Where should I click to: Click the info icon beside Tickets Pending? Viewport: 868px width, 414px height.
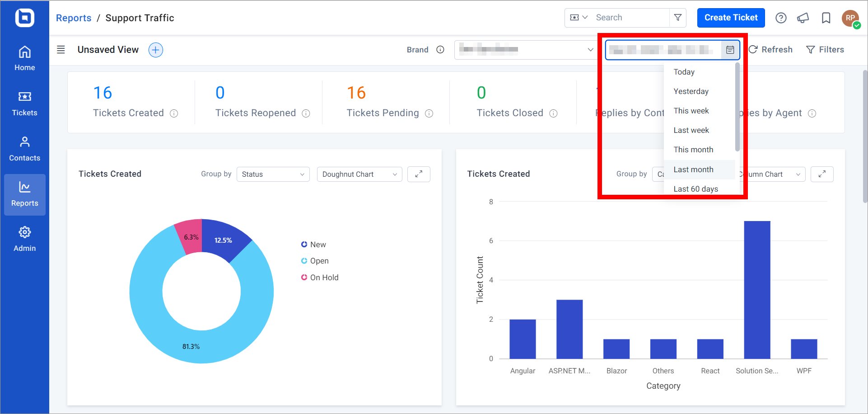tap(429, 113)
